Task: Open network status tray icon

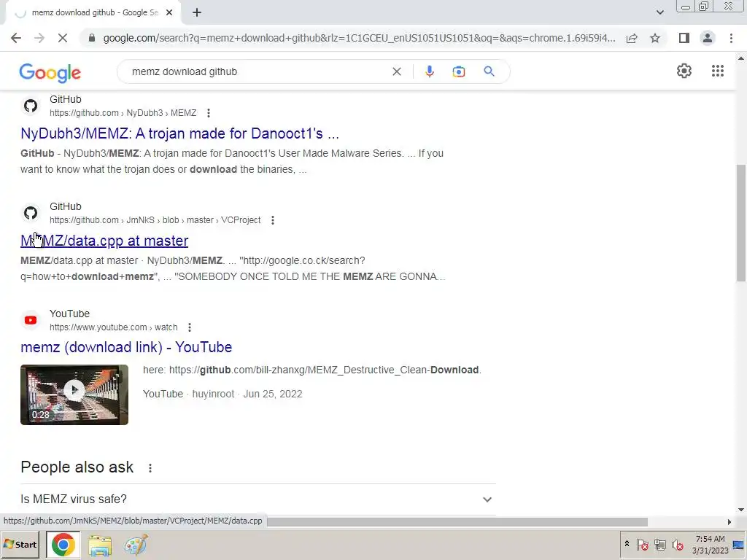Action: (659, 544)
